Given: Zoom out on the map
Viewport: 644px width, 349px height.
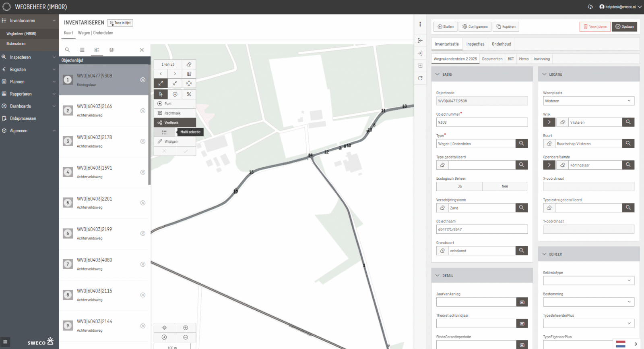Looking at the screenshot, I should pyautogui.click(x=186, y=337).
